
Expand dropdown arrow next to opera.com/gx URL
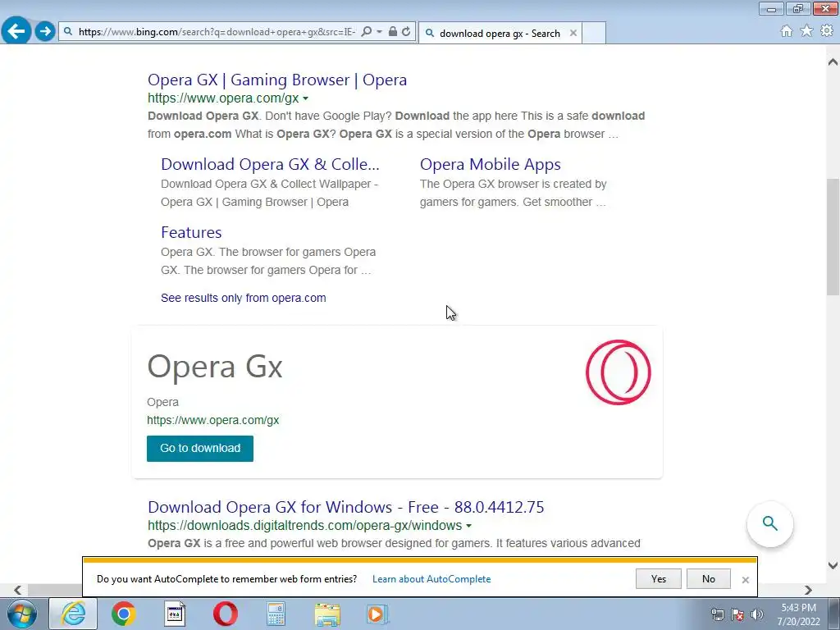coord(305,98)
